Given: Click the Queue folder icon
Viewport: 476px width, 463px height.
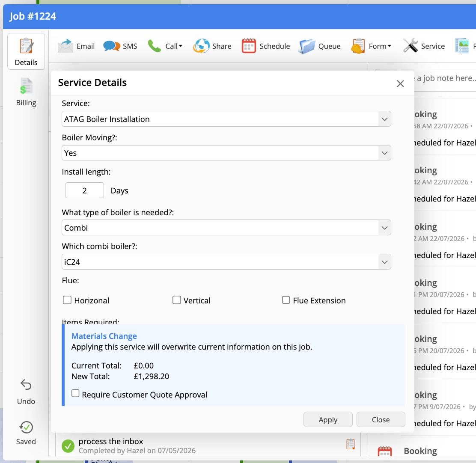Looking at the screenshot, I should [307, 46].
